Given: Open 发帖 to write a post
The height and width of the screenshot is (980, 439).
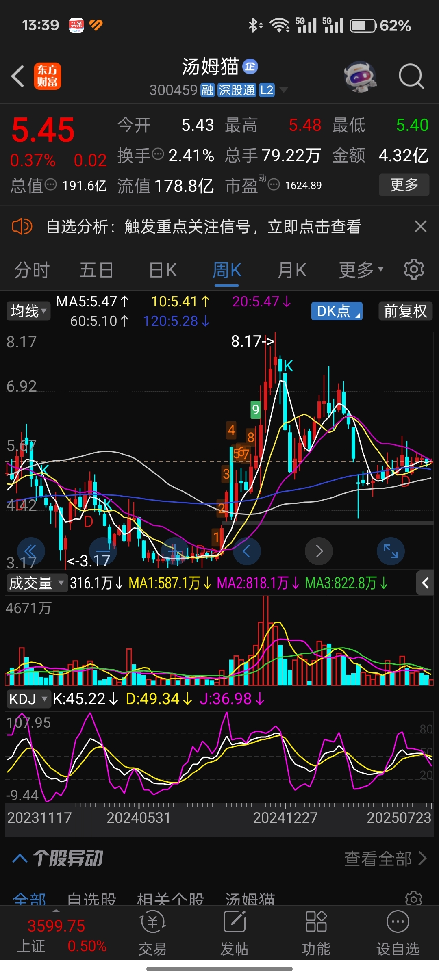Looking at the screenshot, I should (235, 934).
